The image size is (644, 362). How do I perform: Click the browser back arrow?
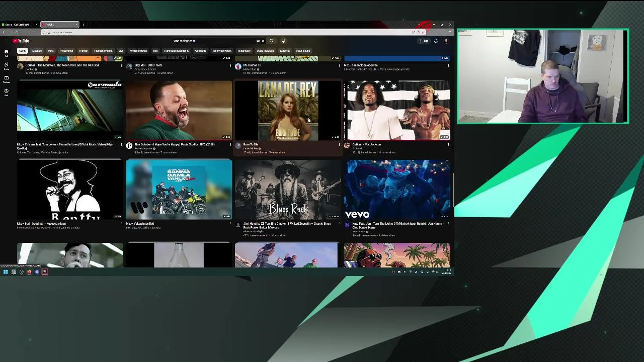pyautogui.click(x=4, y=32)
